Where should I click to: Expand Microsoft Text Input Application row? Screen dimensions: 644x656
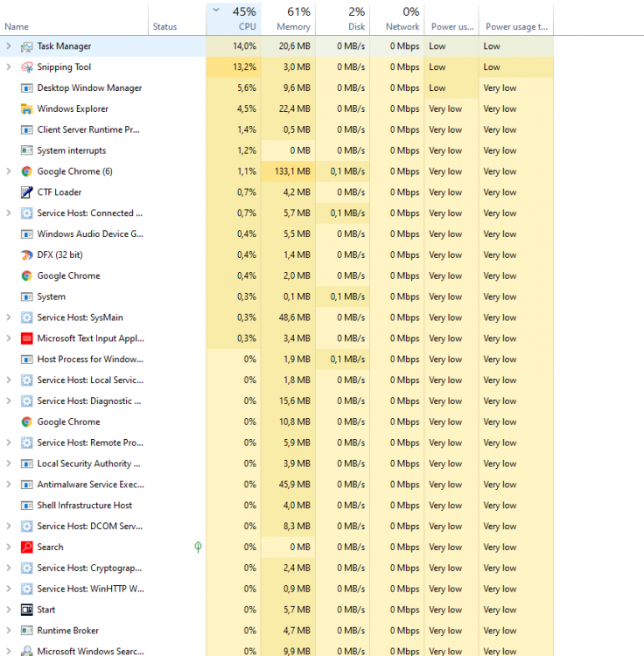[9, 338]
